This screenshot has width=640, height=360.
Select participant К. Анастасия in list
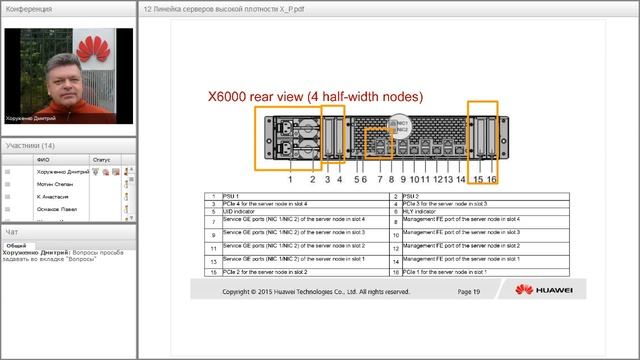pos(53,197)
